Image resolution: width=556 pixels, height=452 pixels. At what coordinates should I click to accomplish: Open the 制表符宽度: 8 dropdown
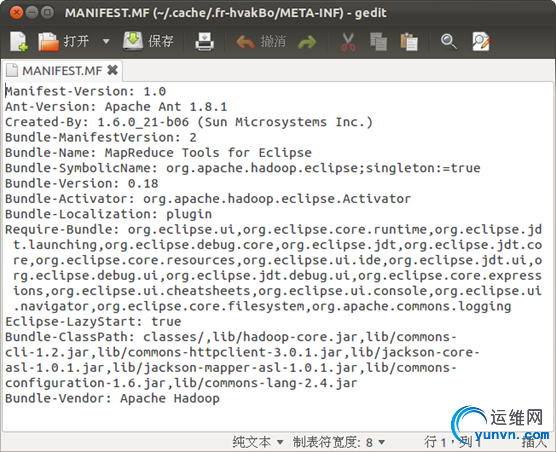(x=339, y=442)
